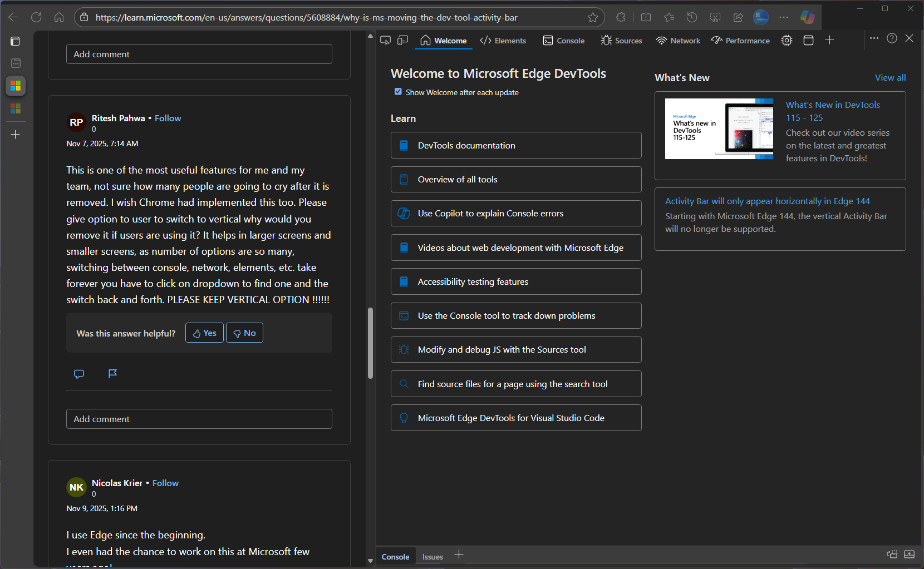Open Accessibility testing features link
Image resolution: width=924 pixels, height=569 pixels.
click(516, 281)
